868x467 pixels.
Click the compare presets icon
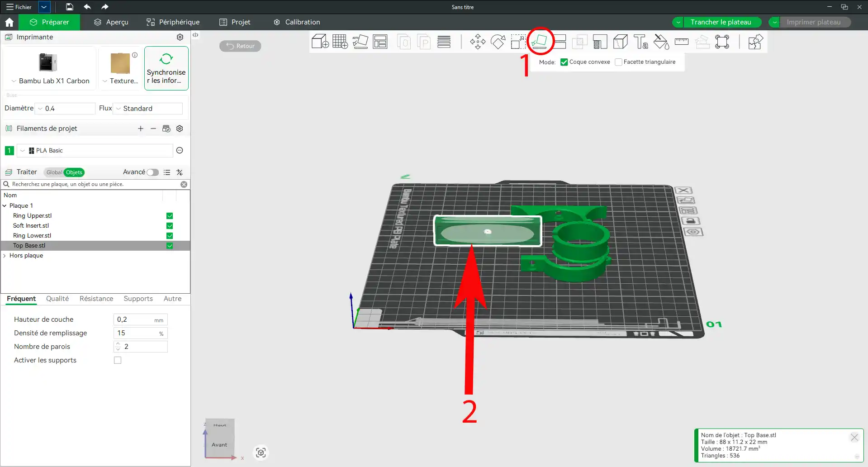tap(180, 172)
